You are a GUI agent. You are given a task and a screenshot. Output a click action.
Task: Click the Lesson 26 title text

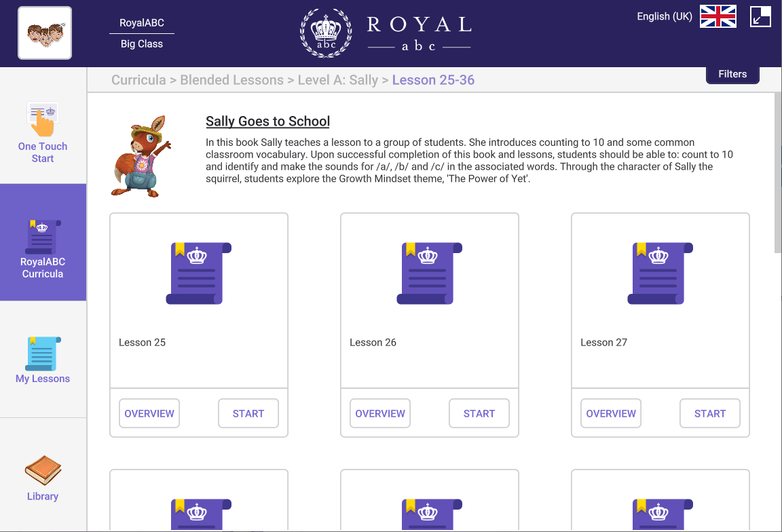point(373,343)
